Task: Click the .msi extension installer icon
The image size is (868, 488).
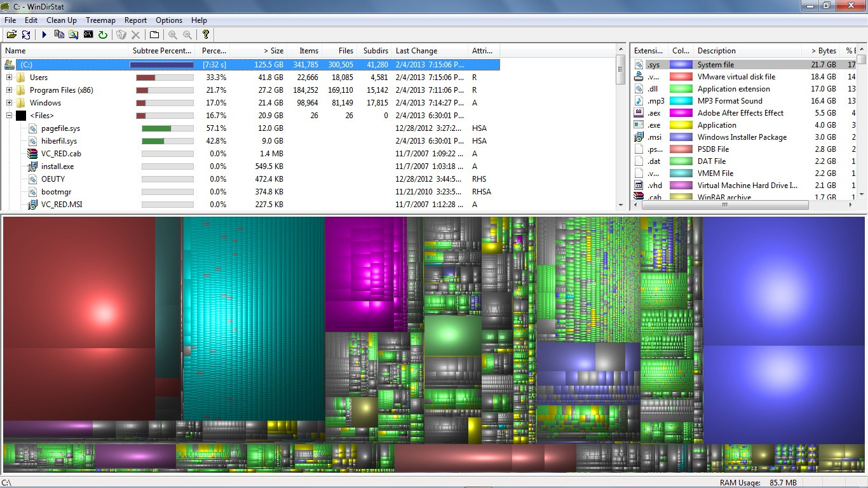Action: pyautogui.click(x=639, y=137)
